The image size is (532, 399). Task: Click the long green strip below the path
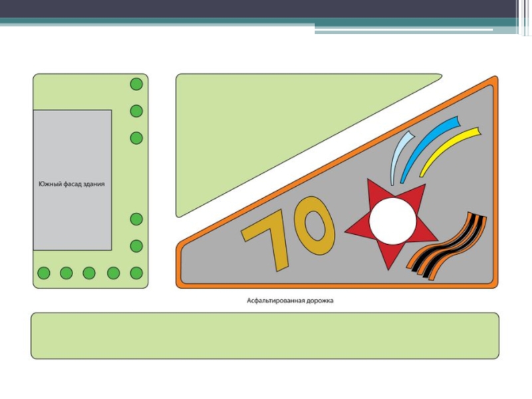pos(265,336)
